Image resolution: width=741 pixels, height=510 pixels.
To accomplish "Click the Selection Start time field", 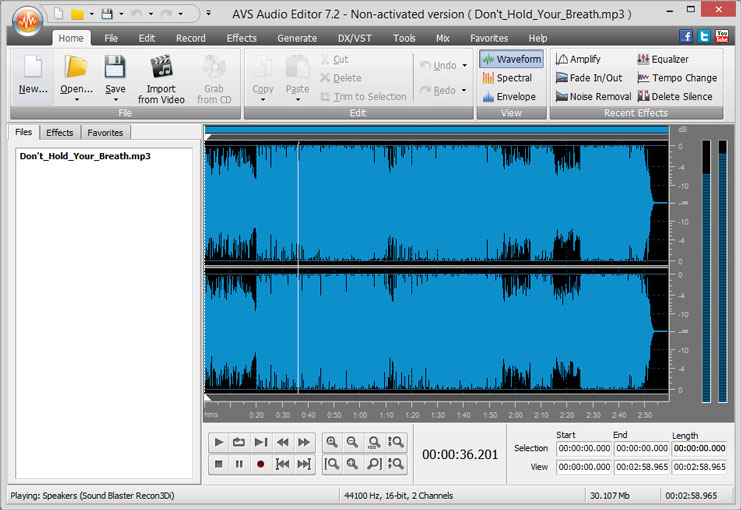I will [584, 448].
